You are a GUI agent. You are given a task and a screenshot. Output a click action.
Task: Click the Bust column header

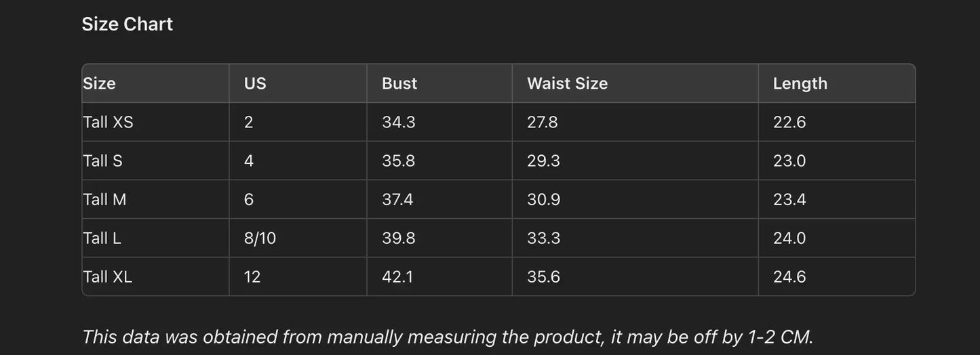point(399,83)
